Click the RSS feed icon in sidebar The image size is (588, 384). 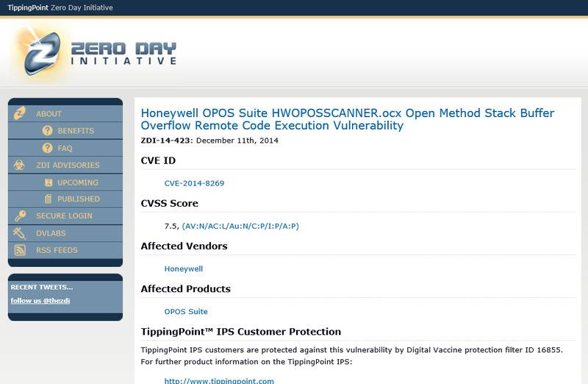click(20, 250)
